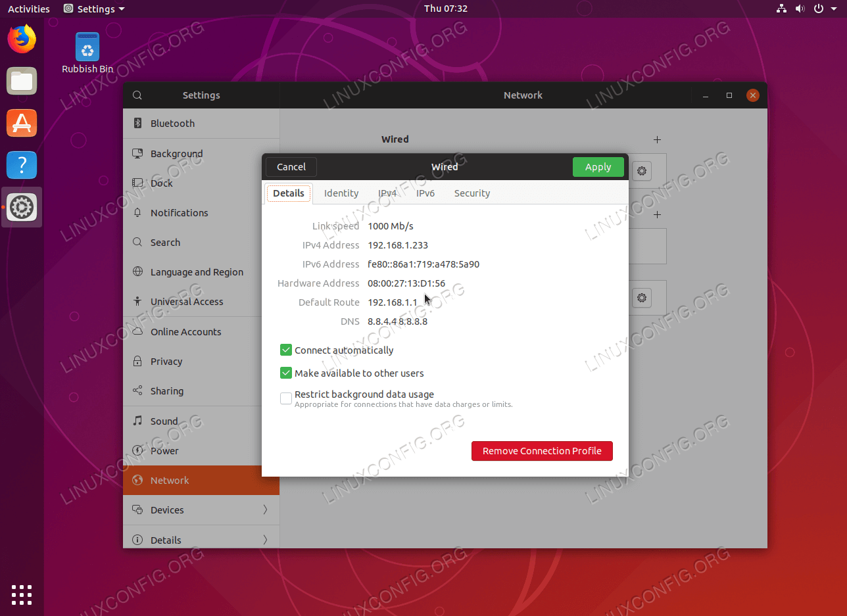This screenshot has height=616, width=847.
Task: Switch to Details tab
Action: click(x=289, y=193)
